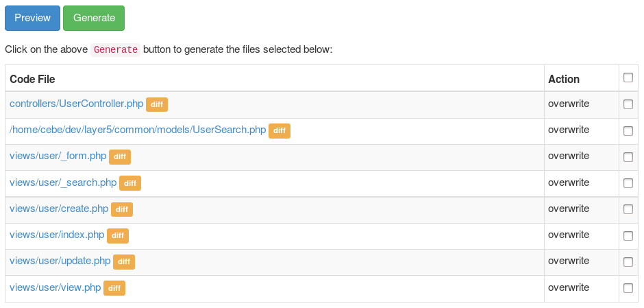The height and width of the screenshot is (308, 644).
Task: Enable overwrite checkbox for views/user/index.php
Action: coord(628,235)
